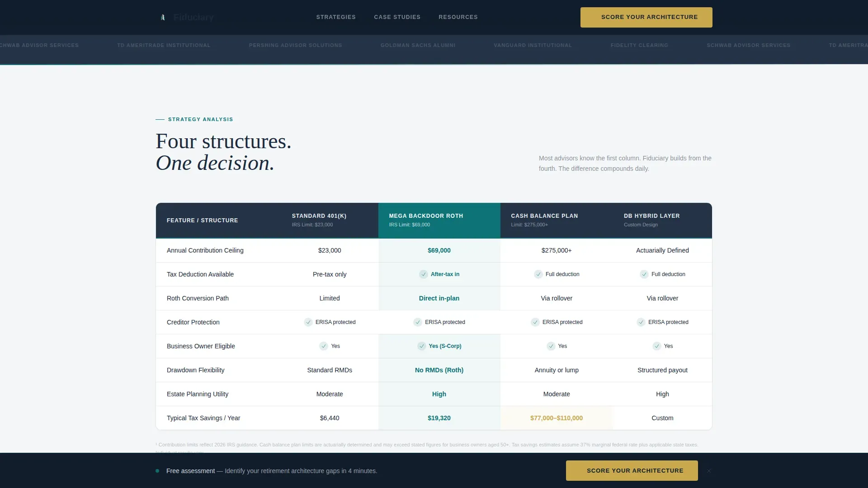This screenshot has width=868, height=488.
Task: Click Yes check icon in DB Hybrid Layer column
Action: click(656, 346)
